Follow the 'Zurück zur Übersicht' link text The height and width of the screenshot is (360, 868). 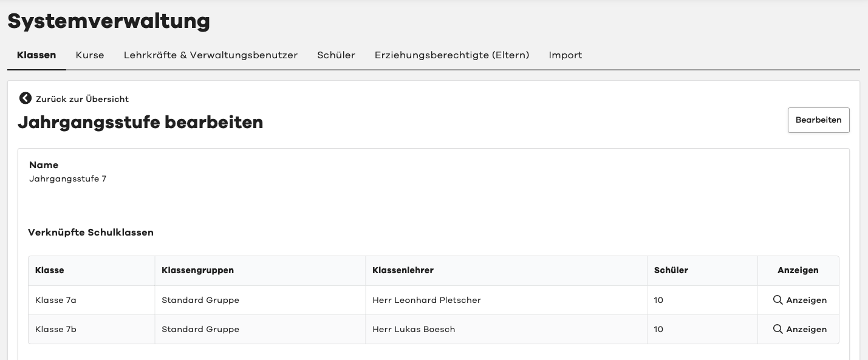coord(82,99)
